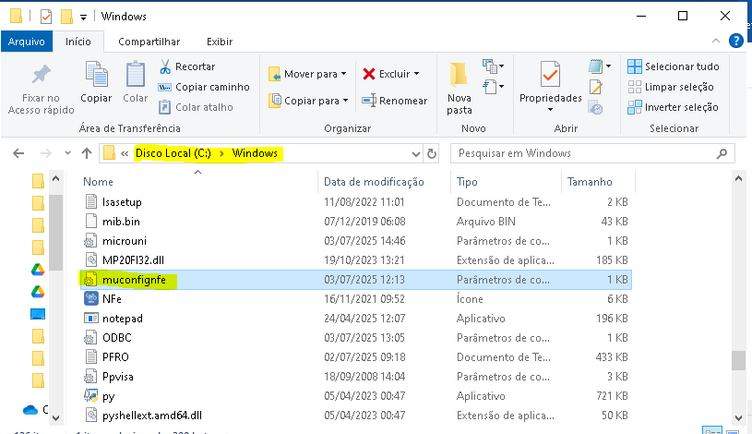
Task: Click Inverter seleção button
Action: pos(672,107)
